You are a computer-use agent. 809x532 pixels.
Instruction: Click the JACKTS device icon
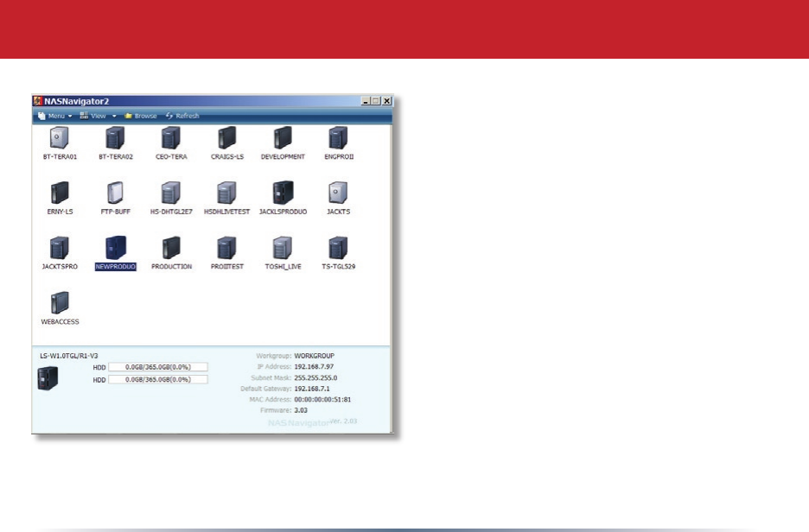click(339, 193)
